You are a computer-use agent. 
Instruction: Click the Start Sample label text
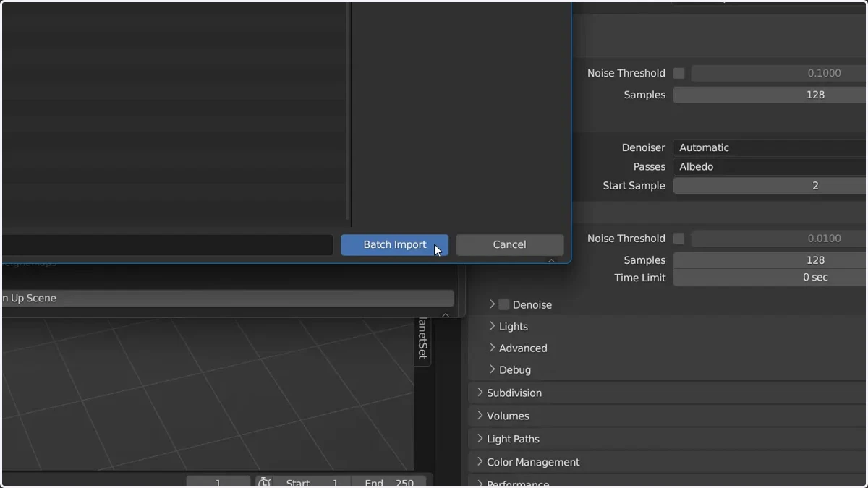click(x=634, y=186)
